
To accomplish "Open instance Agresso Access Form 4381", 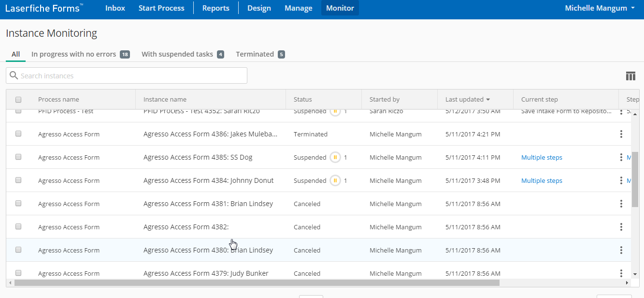I will (208, 204).
